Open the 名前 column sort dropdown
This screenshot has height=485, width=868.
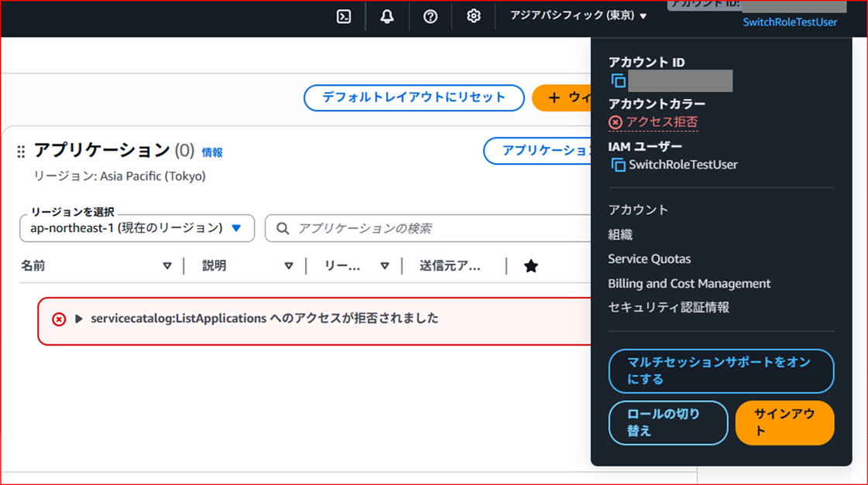167,265
